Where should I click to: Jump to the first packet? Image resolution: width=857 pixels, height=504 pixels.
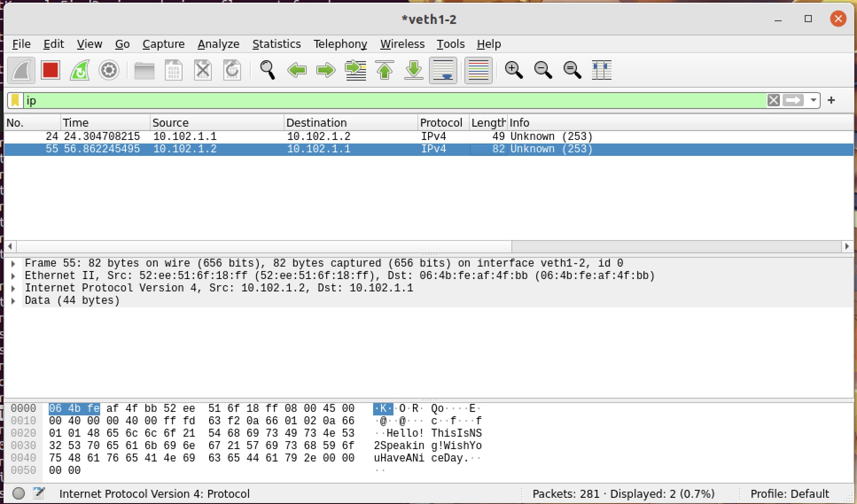tap(385, 70)
